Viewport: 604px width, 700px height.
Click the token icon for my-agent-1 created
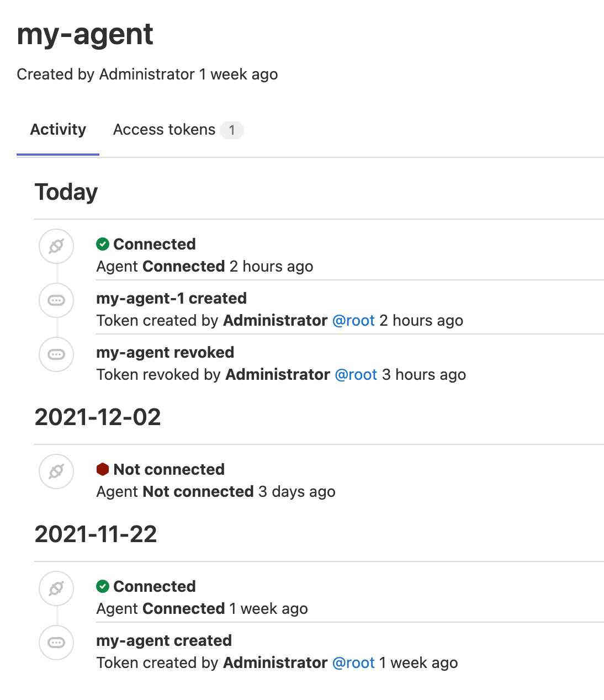coord(56,300)
